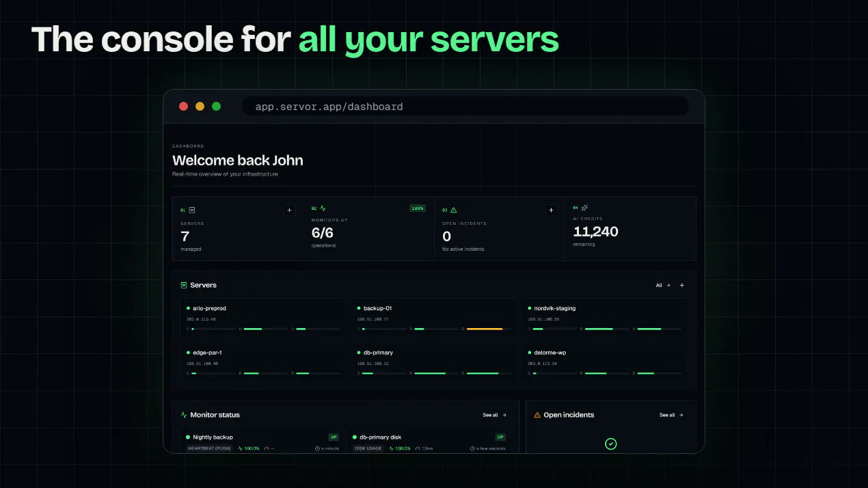This screenshot has width=868, height=488.
Task: Click the RAM usage bar on db-primary
Action: (x=436, y=373)
